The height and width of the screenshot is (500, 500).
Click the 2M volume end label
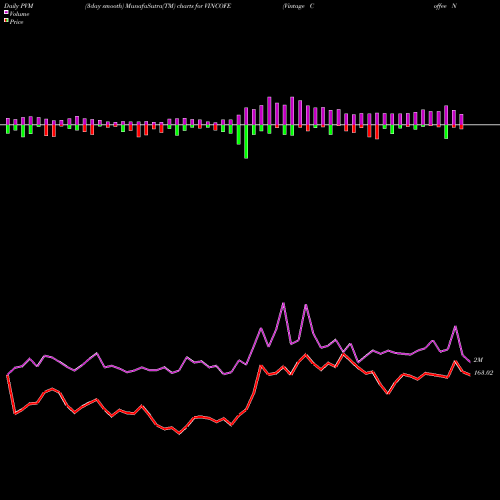tap(478, 360)
